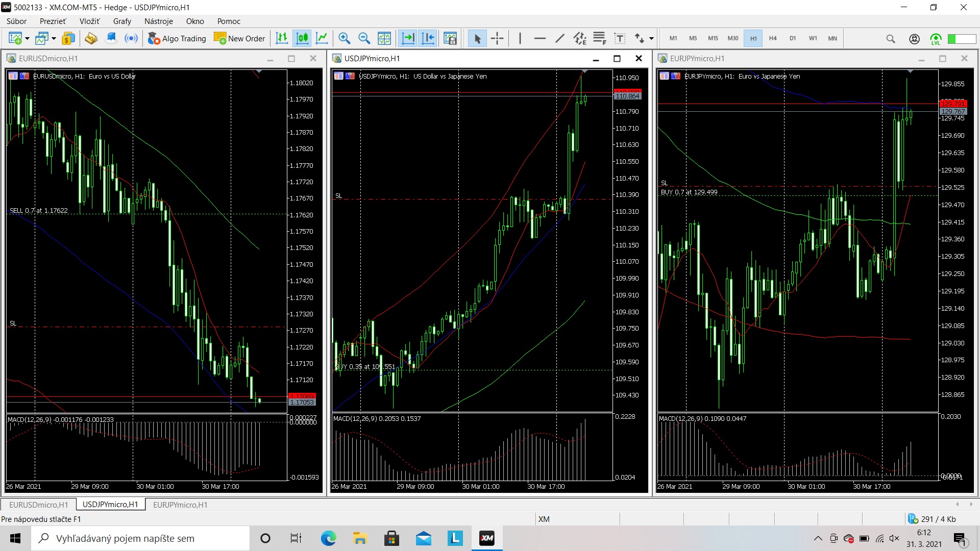Open Microsoft Edge from the taskbar
Viewport: 980px width, 551px height.
point(329,538)
